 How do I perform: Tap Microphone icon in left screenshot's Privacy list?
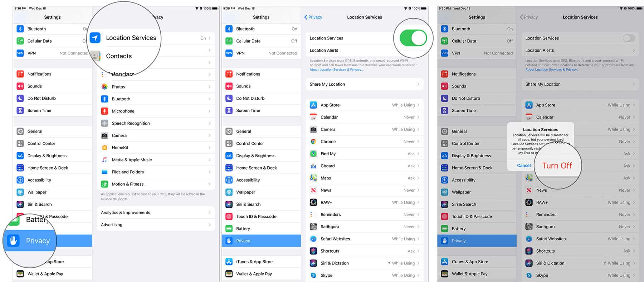click(x=104, y=111)
